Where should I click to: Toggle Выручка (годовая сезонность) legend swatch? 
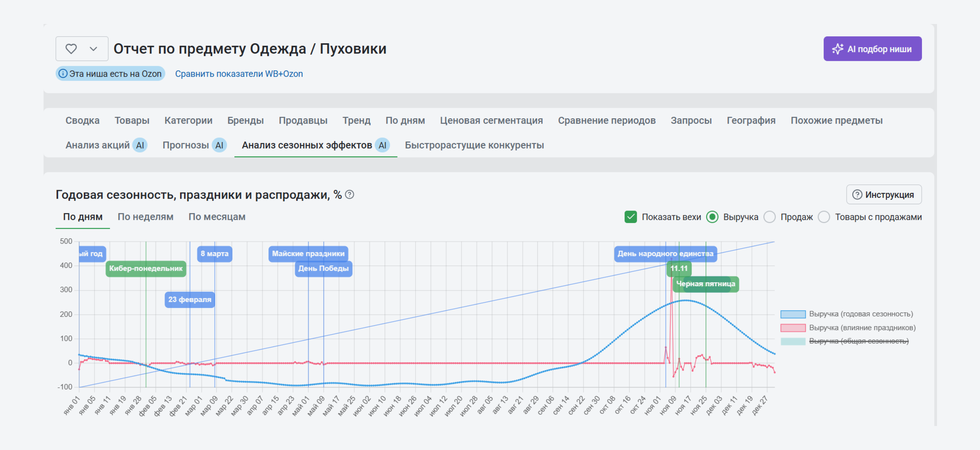[x=793, y=314]
